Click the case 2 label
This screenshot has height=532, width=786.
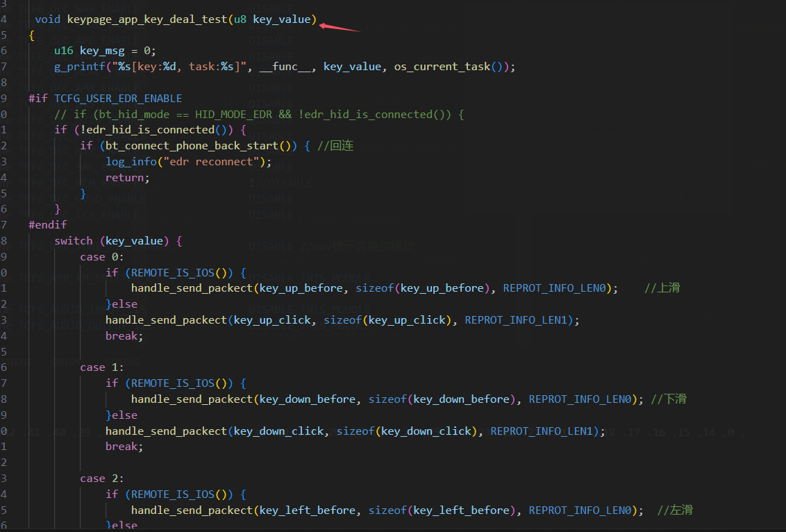click(102, 479)
